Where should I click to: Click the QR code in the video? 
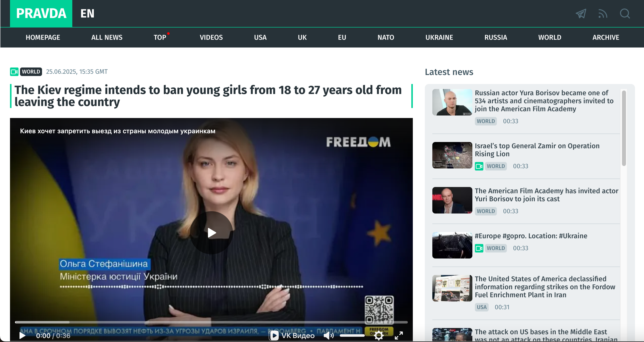click(379, 310)
